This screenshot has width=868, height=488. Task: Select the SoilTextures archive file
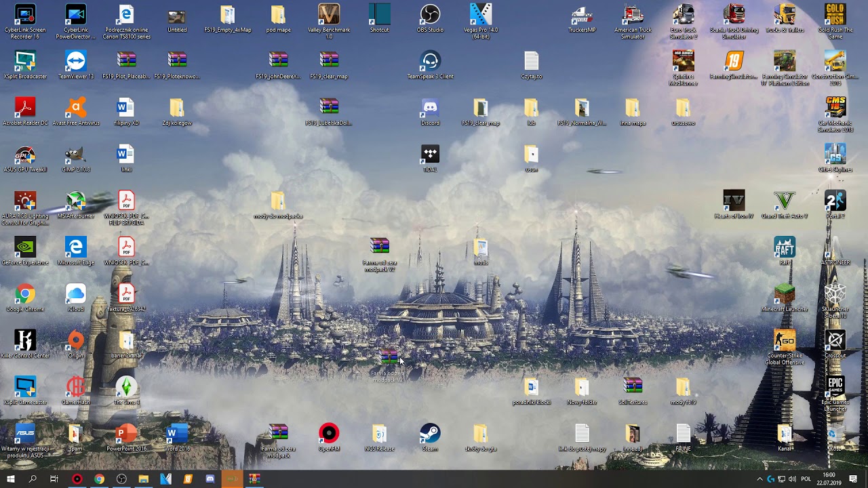point(633,392)
